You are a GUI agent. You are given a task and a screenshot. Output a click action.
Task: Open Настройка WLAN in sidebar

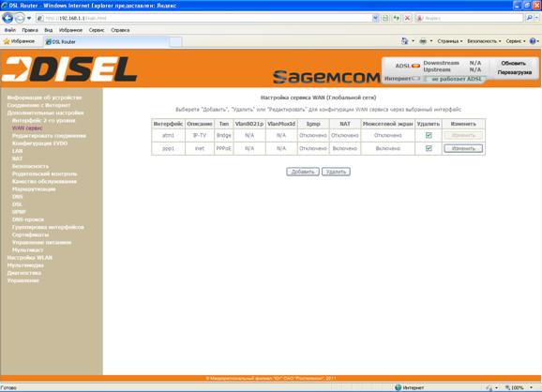click(30, 258)
